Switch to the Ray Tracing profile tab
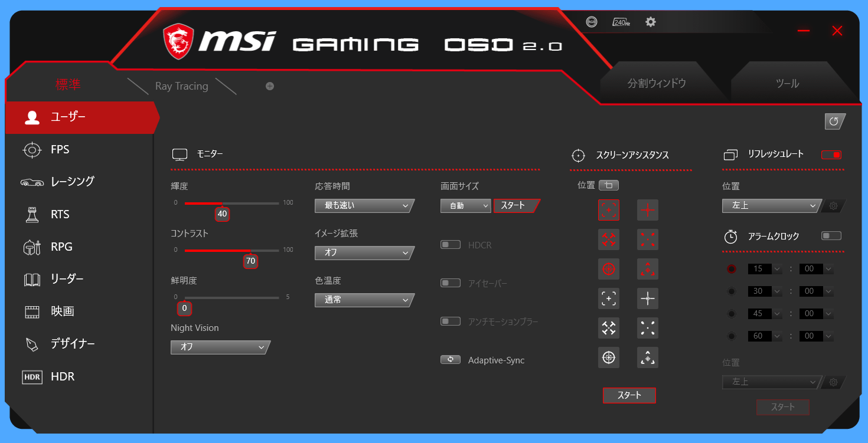Viewport: 868px width, 443px height. pos(182,86)
